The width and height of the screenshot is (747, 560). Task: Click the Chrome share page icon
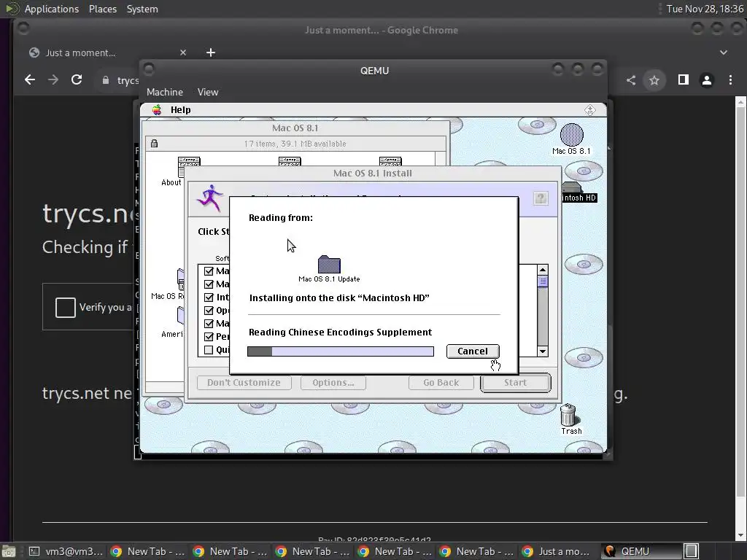pyautogui.click(x=631, y=80)
